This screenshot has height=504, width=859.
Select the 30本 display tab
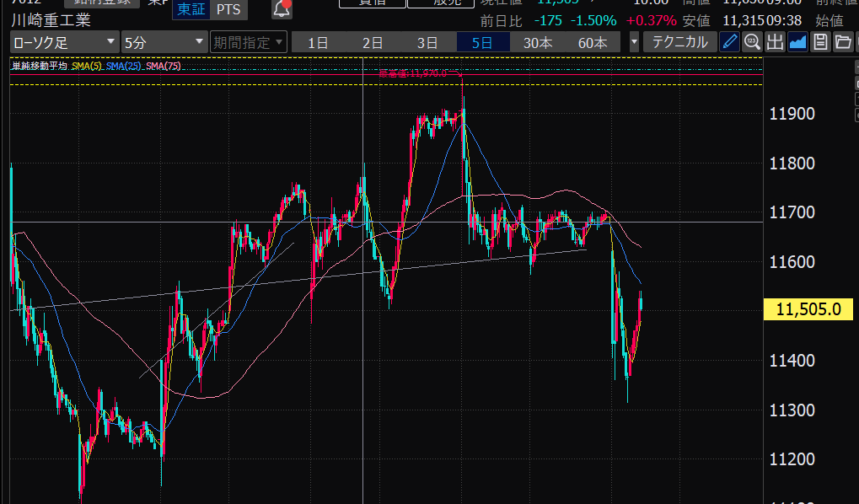[538, 42]
